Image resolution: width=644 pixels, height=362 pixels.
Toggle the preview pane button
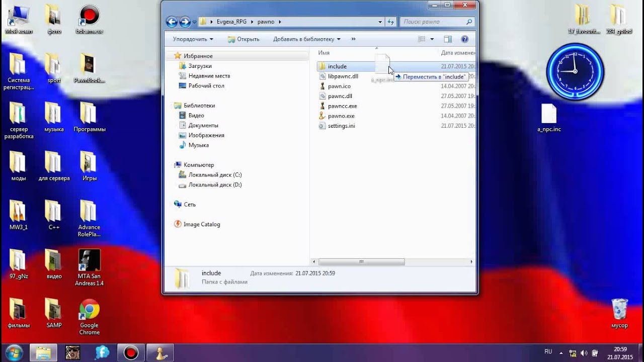coord(448,39)
